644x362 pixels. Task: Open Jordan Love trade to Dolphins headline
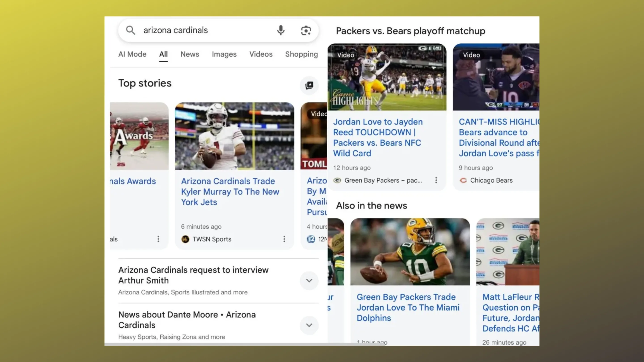(x=408, y=307)
